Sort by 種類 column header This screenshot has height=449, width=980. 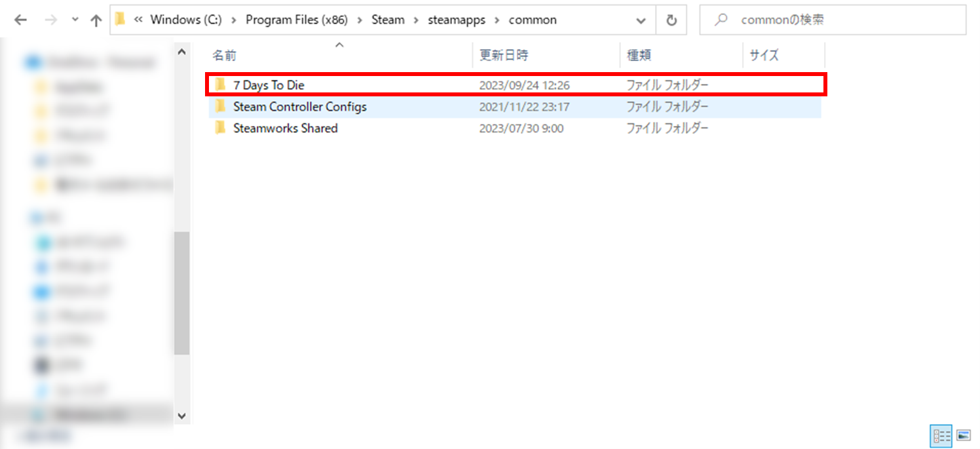pyautogui.click(x=639, y=56)
